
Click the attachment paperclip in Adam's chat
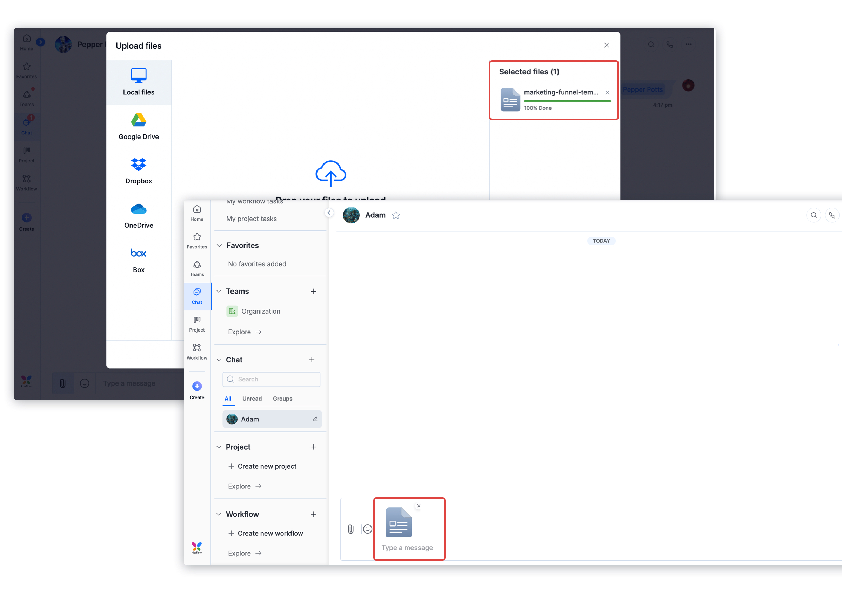[x=350, y=529]
